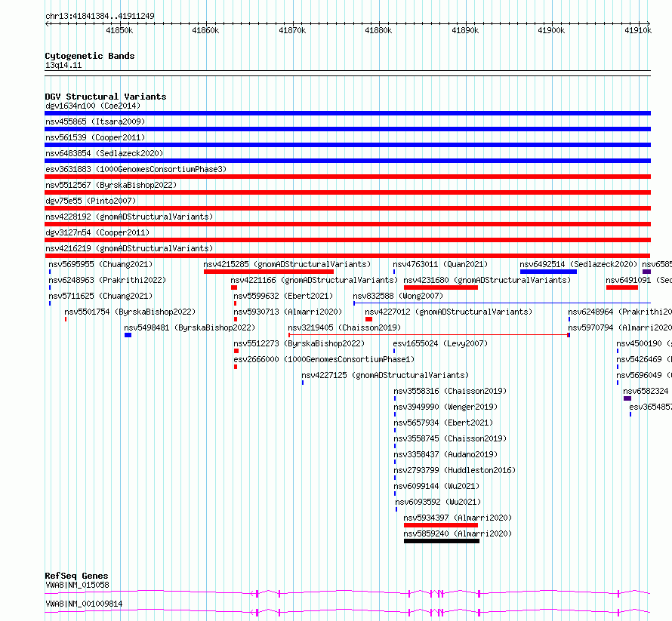Click the dgv1634n100 (Coe2014) variant label
672x621 pixels.
[93, 106]
